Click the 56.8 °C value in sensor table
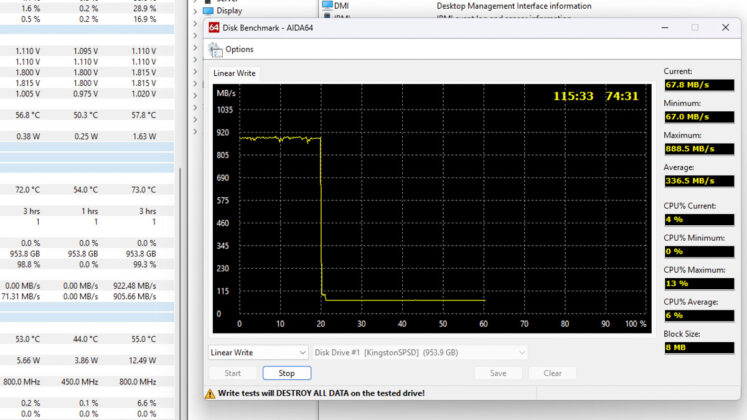Viewport: 747px width, 420px height. [28, 115]
